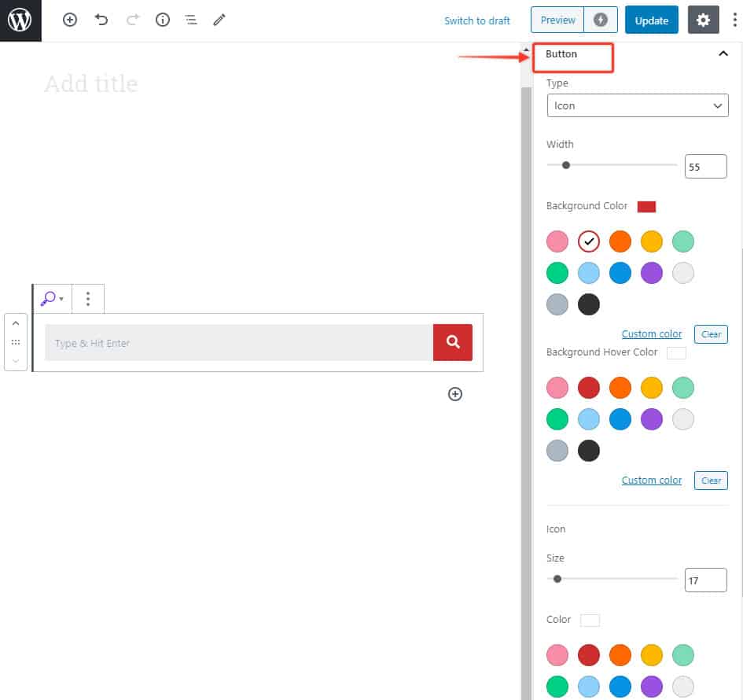Click the red search icon button
The height and width of the screenshot is (700, 743).
[453, 342]
